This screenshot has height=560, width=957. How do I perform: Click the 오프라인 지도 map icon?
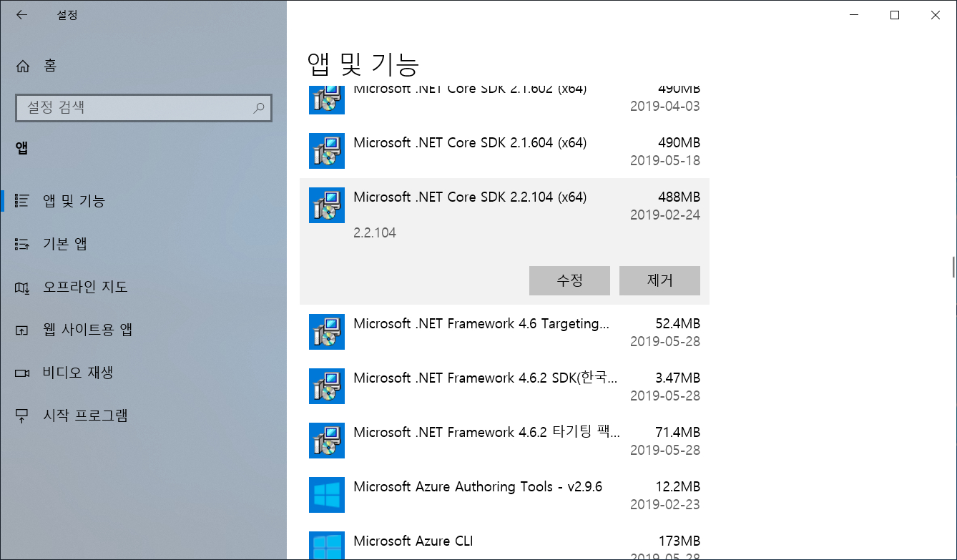point(22,288)
